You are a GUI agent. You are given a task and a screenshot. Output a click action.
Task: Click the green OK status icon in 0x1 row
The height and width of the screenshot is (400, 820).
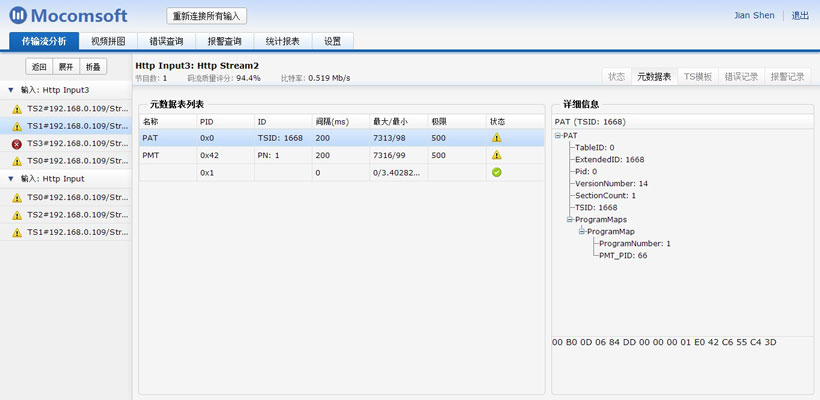[x=496, y=172]
